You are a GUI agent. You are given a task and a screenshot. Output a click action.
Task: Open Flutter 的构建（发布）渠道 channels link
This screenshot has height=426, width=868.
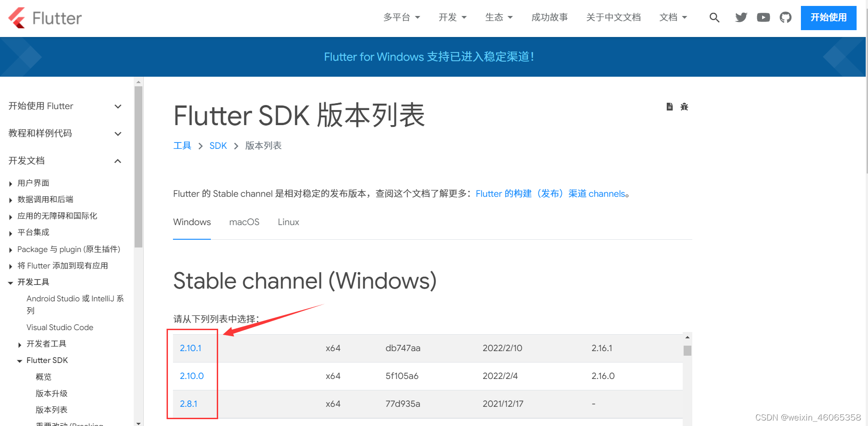[550, 194]
